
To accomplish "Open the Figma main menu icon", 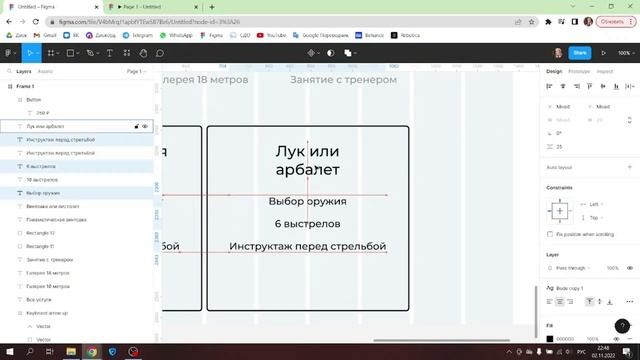I will (8, 53).
